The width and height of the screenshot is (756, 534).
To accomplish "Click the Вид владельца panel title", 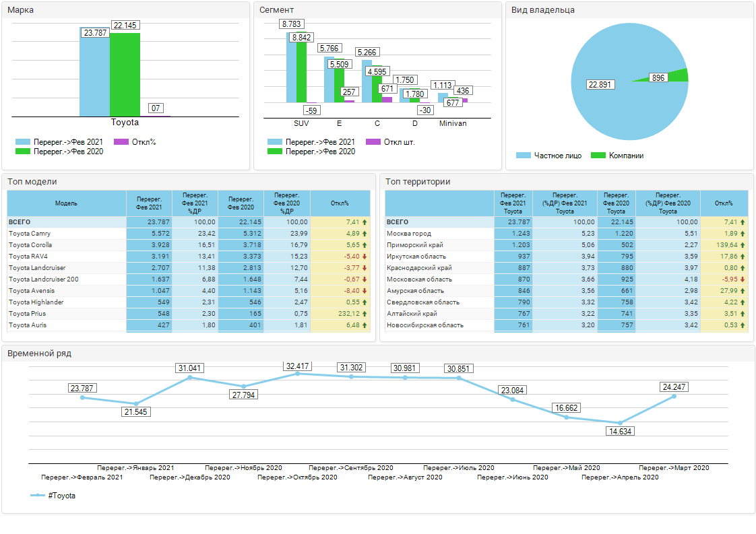I will [543, 10].
